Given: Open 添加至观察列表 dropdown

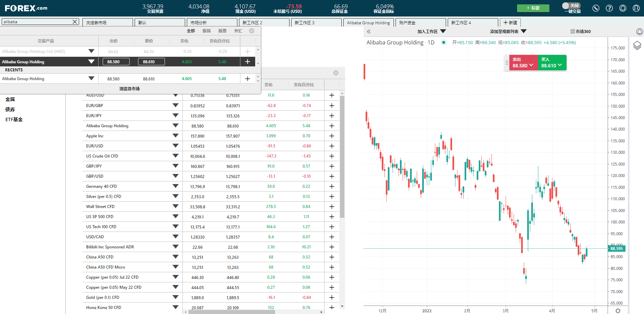Looking at the screenshot, I should pos(508,32).
